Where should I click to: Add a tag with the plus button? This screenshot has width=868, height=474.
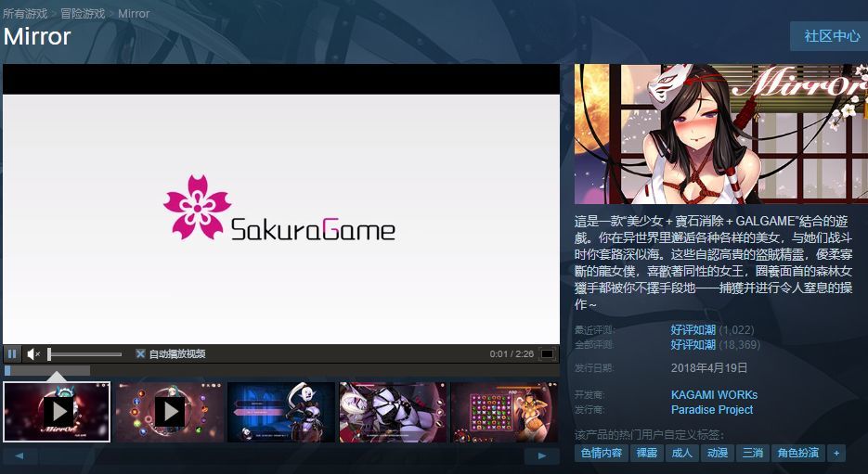tap(836, 453)
